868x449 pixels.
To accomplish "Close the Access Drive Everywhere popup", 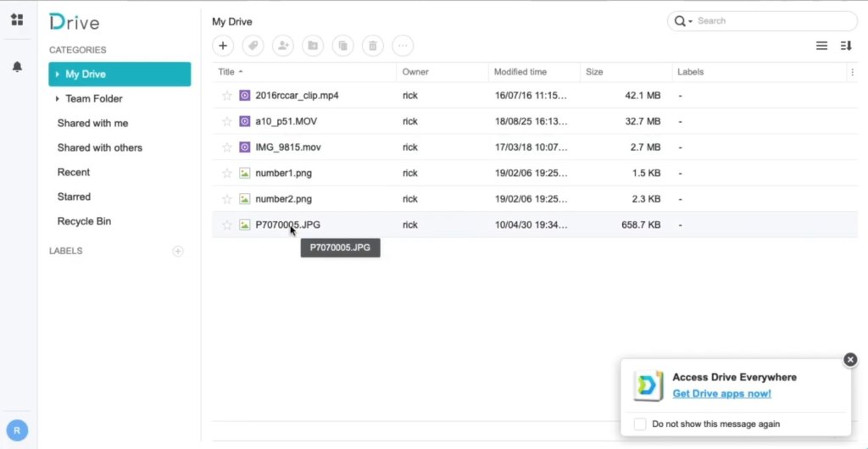I will pyautogui.click(x=850, y=360).
